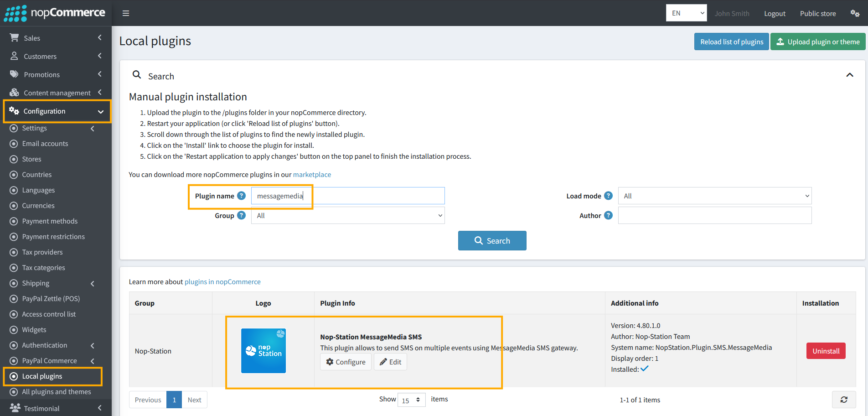Click the Currencies bullet icon

(14, 206)
